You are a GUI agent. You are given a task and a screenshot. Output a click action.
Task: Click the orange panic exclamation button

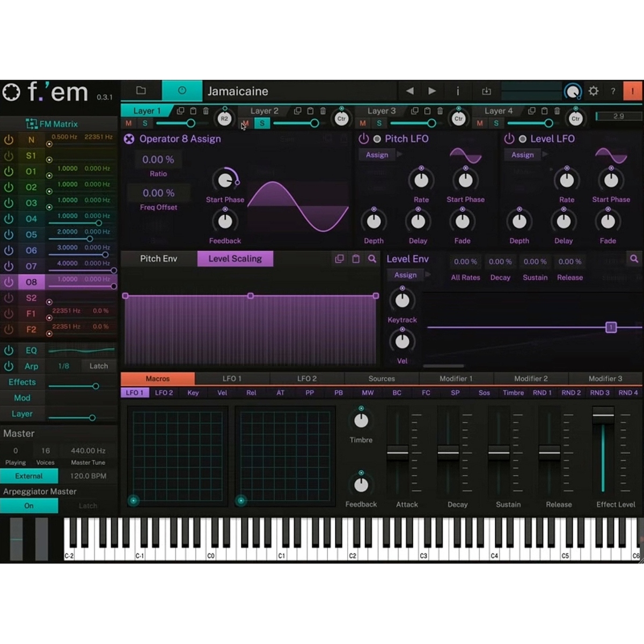632,91
